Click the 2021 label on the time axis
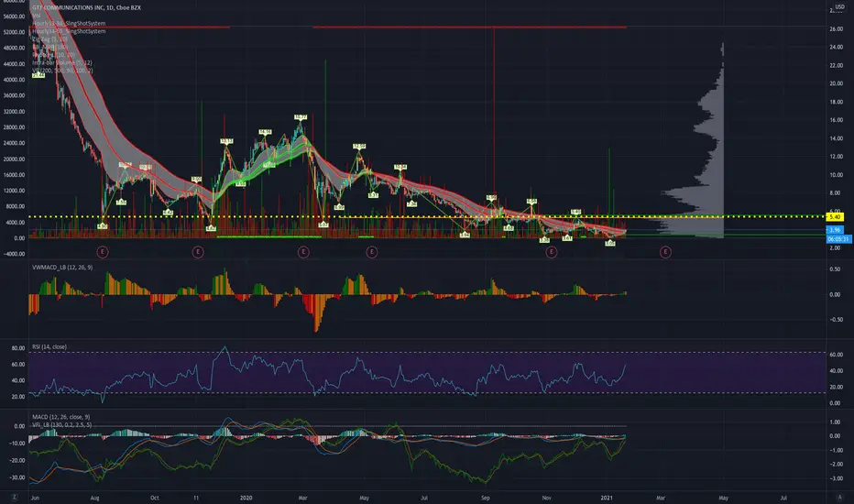Viewport: 854px width, 504px height. click(607, 498)
